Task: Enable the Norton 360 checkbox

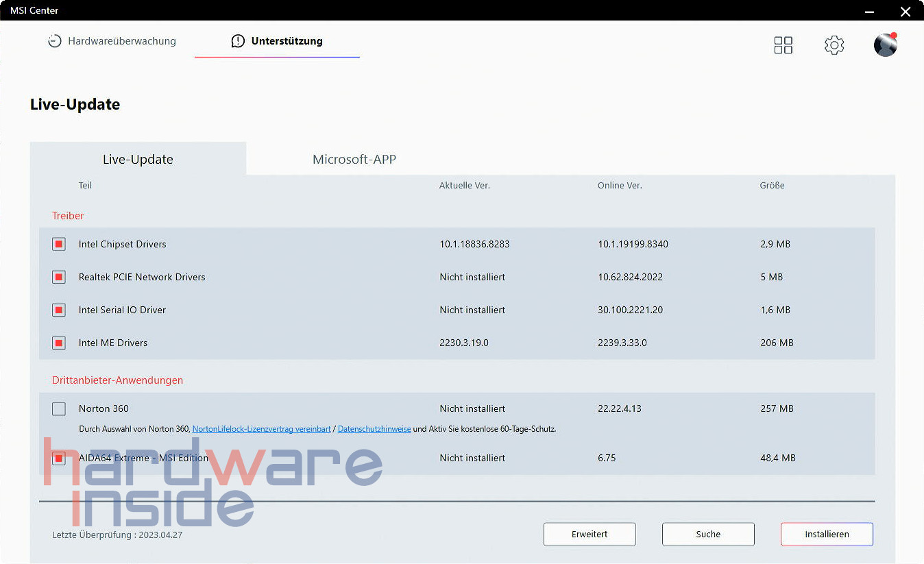Action: coord(59,408)
